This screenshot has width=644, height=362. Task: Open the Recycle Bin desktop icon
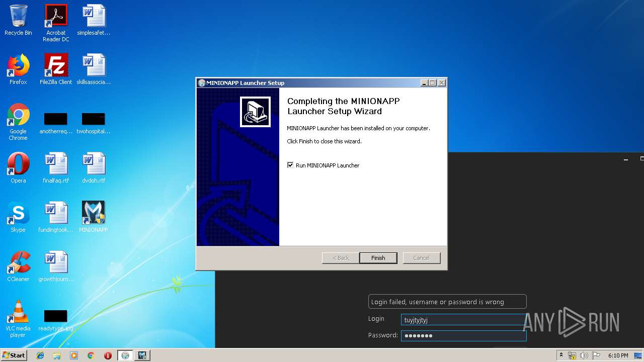(18, 20)
